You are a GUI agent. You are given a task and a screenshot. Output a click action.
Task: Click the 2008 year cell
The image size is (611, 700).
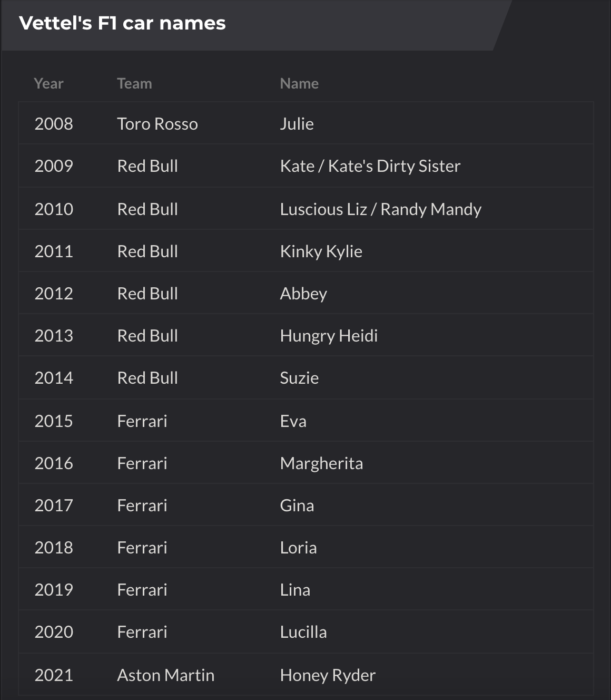(x=54, y=124)
